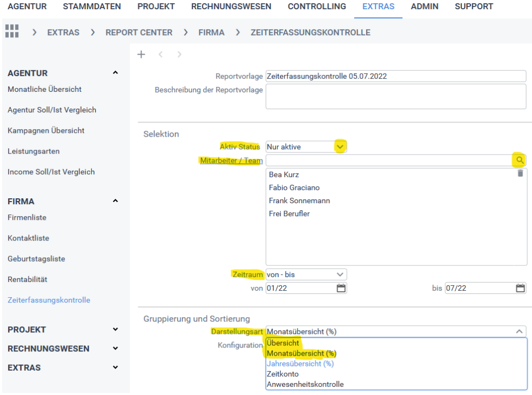
Task: Go to previous record with left arrow
Action: click(160, 55)
